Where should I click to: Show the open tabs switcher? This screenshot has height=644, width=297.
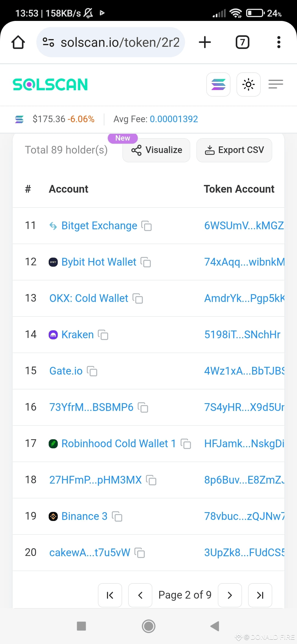click(243, 42)
